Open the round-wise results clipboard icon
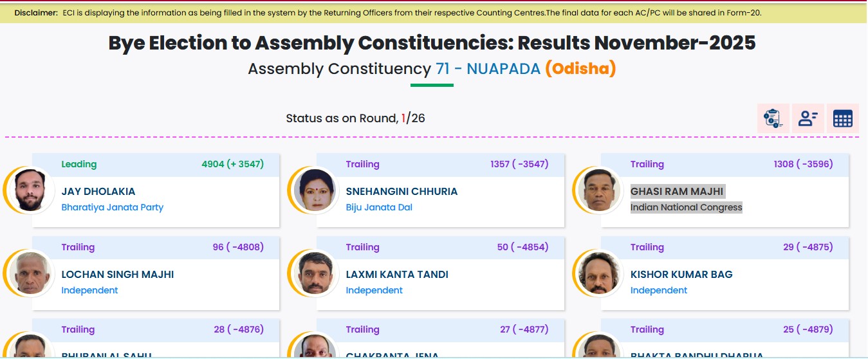The width and height of the screenshot is (868, 359). point(773,118)
